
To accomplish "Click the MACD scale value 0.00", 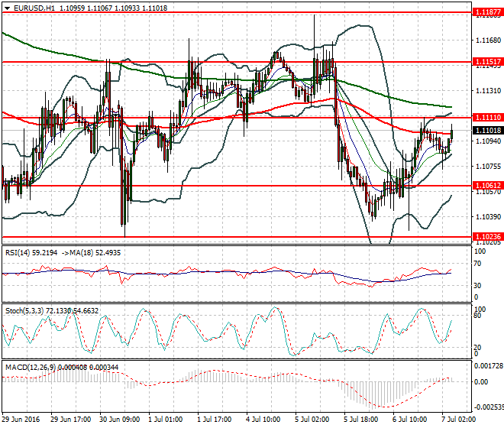I will click(481, 381).
